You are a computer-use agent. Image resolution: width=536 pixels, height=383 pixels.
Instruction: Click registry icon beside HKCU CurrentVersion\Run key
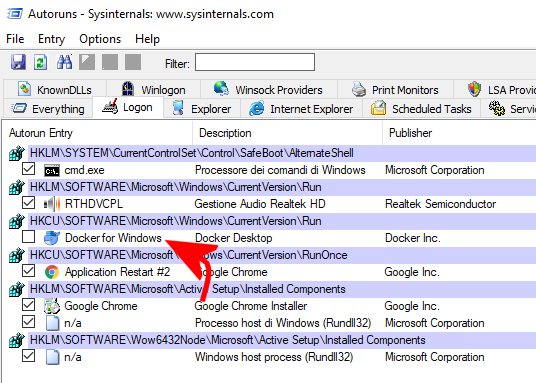(x=17, y=221)
